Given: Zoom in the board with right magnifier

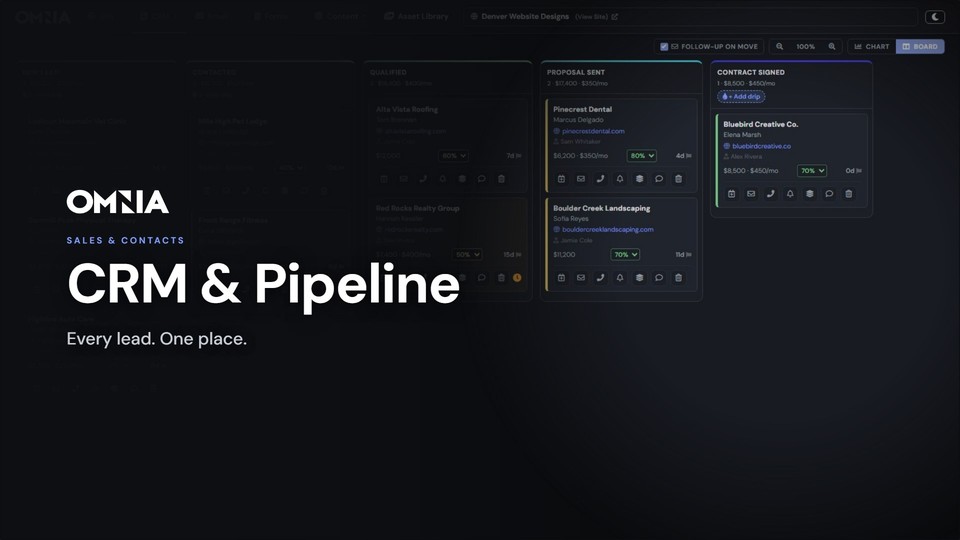Looking at the screenshot, I should [832, 47].
